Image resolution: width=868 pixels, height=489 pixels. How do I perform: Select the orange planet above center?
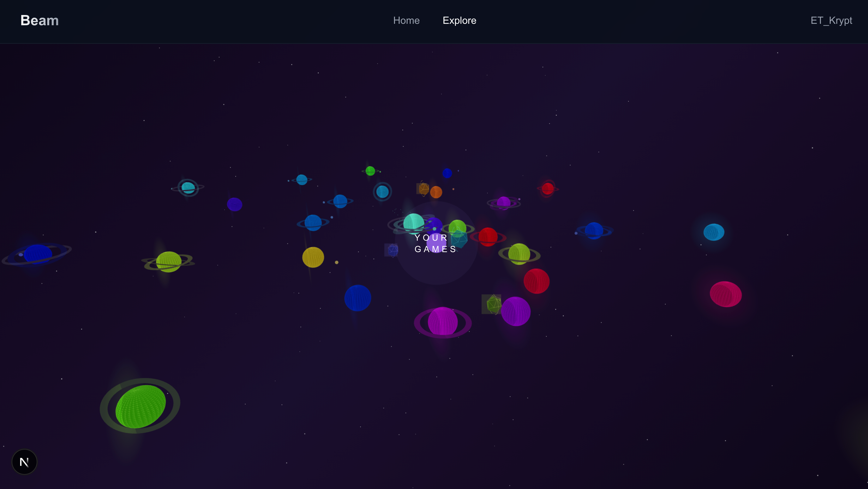pyautogui.click(x=436, y=192)
